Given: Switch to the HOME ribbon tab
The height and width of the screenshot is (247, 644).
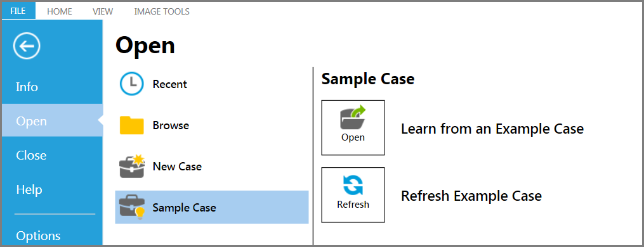Looking at the screenshot, I should point(60,11).
